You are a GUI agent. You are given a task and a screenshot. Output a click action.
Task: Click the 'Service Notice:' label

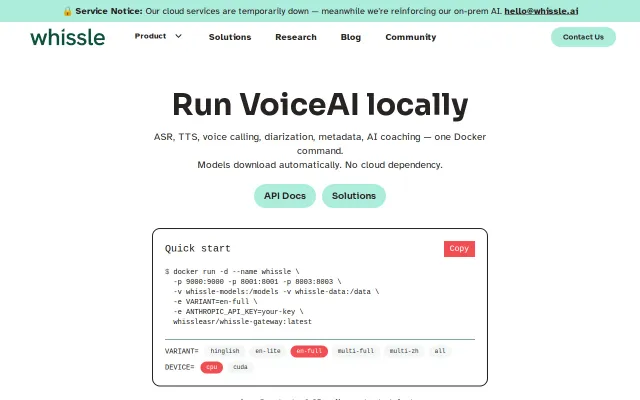pos(109,11)
